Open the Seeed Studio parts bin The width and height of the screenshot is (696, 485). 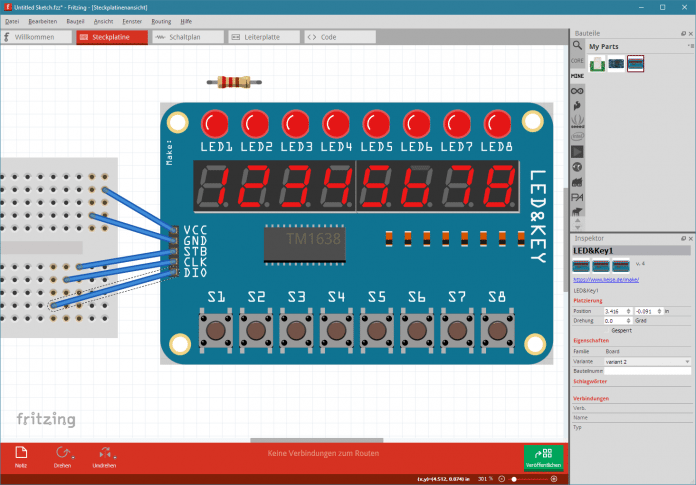[x=577, y=121]
